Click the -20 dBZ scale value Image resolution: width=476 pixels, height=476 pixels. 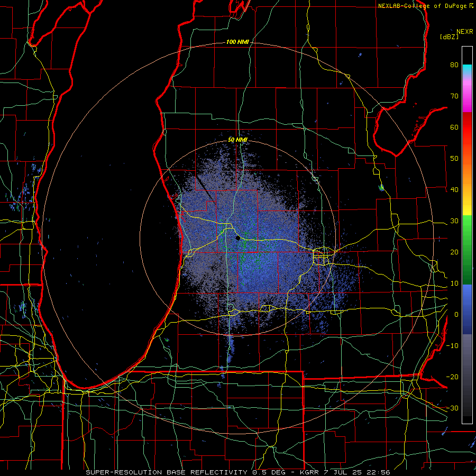[452, 377]
